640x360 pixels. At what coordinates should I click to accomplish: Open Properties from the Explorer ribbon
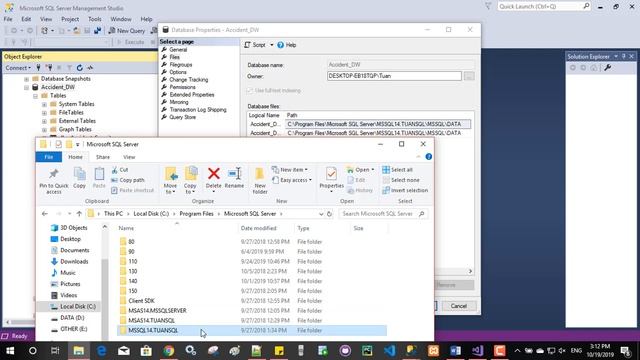tap(331, 179)
